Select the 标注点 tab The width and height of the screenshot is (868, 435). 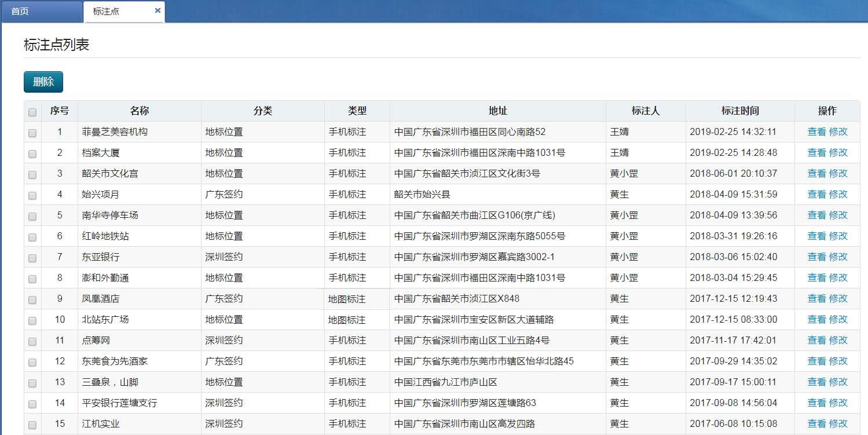[x=124, y=12]
